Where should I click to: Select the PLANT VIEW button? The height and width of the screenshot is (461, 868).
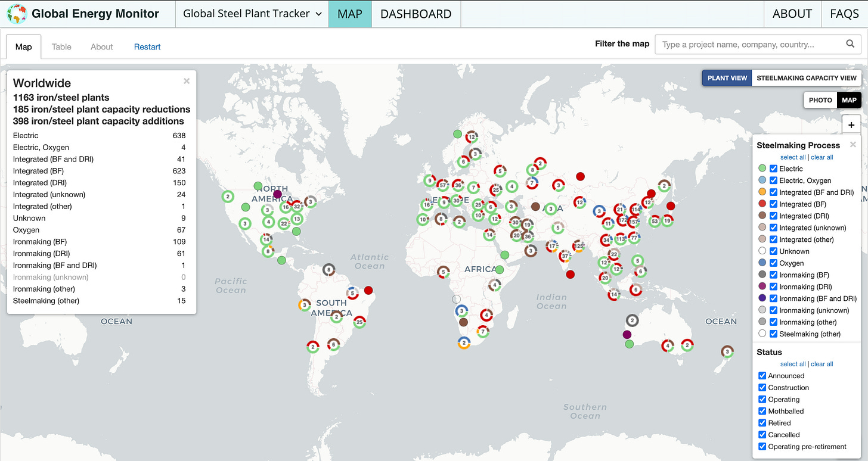click(727, 78)
